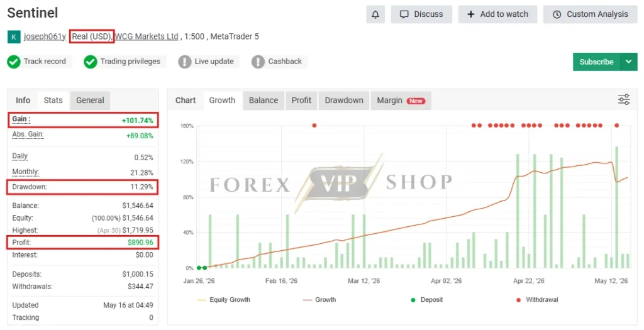Click the Monthly label
This screenshot has height=330, width=644.
pos(25,172)
